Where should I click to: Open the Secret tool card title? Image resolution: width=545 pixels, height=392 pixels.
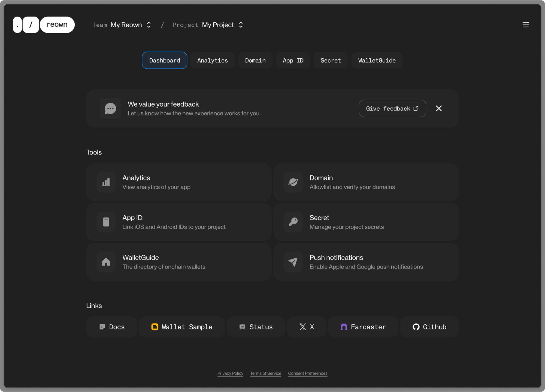[x=319, y=218]
